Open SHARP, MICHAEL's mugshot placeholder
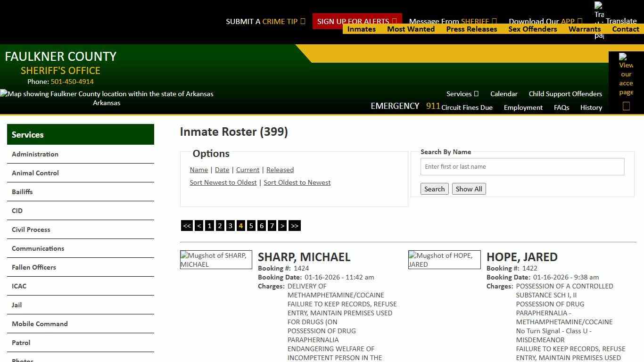The height and width of the screenshot is (362, 644). point(216,260)
